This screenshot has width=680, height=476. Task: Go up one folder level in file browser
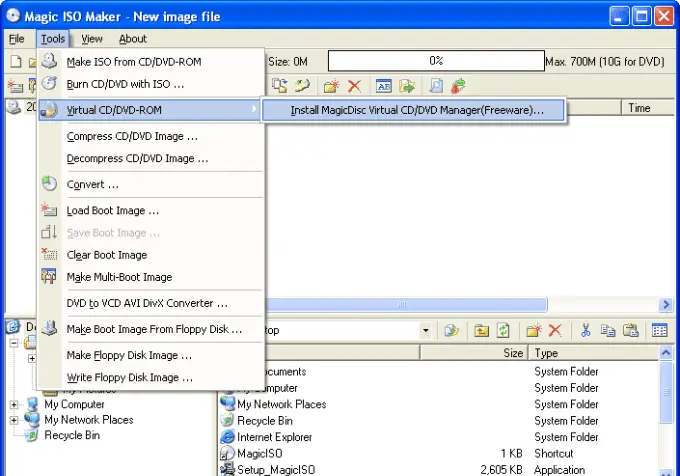point(481,331)
